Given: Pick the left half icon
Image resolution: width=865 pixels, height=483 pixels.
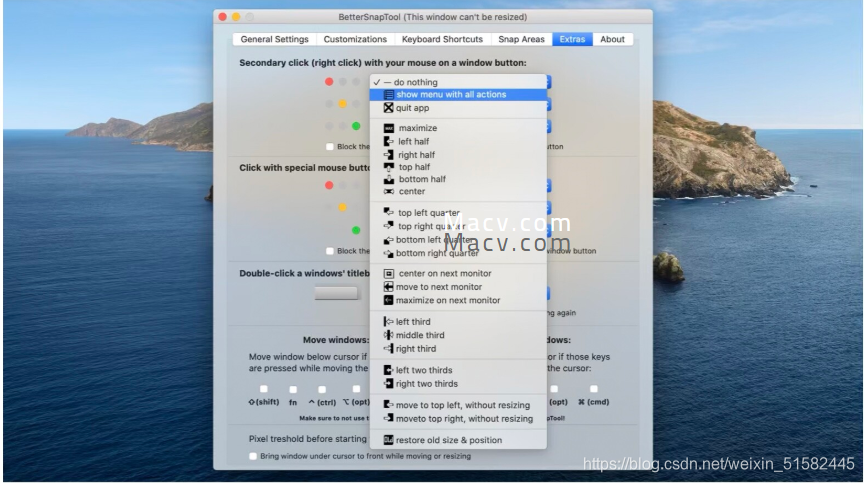Looking at the screenshot, I should (389, 142).
